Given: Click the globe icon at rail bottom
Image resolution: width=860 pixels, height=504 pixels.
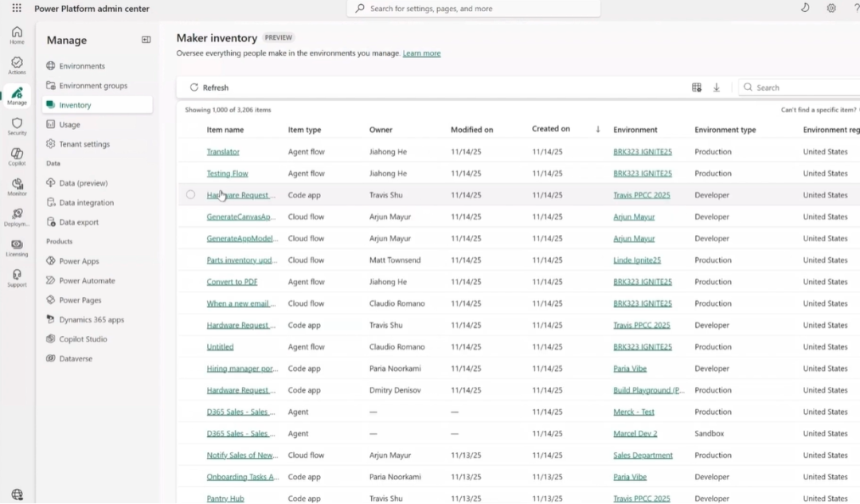Looking at the screenshot, I should [17, 494].
